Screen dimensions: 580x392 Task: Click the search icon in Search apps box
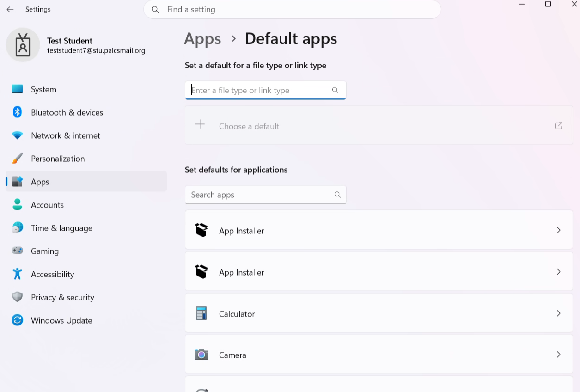337,195
